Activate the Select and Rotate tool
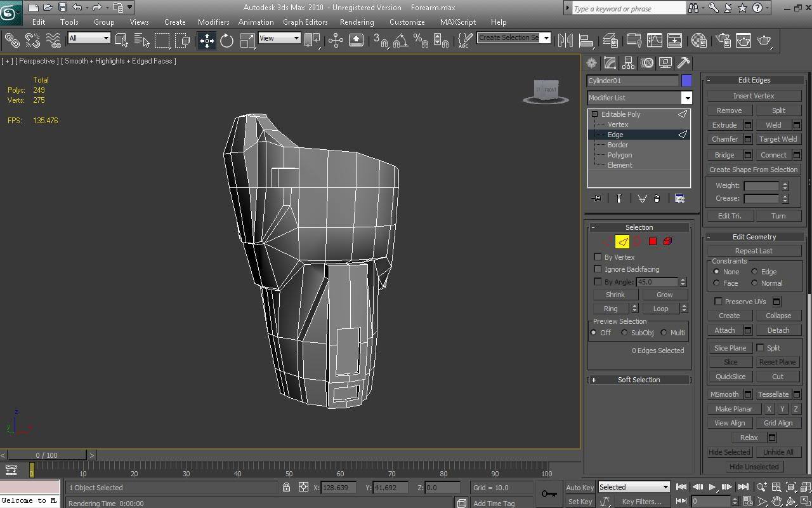The width and height of the screenshot is (812, 508). pos(226,41)
